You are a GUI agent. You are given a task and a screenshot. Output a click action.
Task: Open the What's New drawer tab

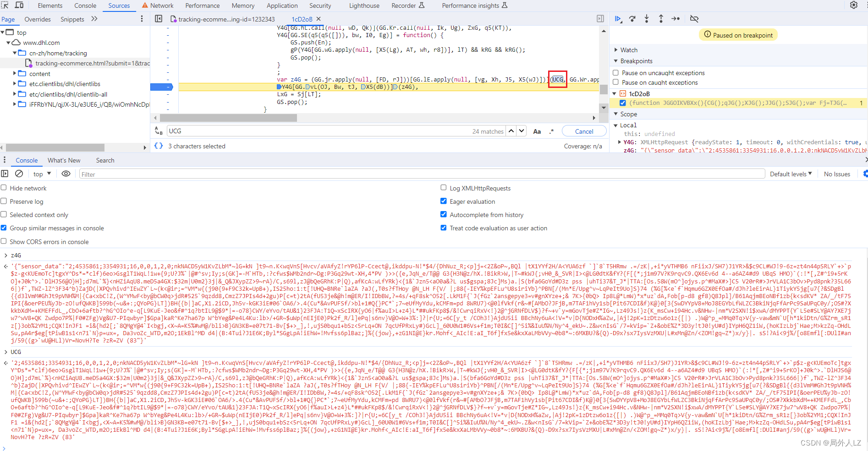click(x=64, y=160)
